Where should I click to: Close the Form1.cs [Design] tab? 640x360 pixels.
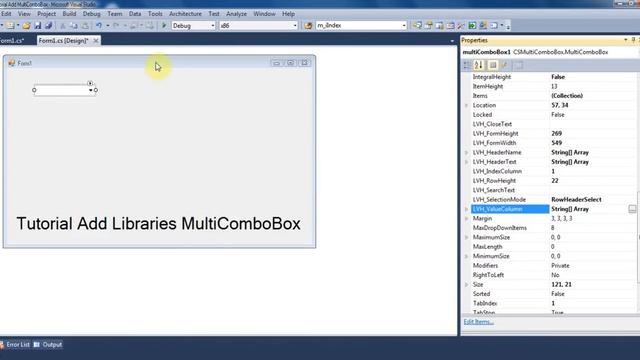96,41
